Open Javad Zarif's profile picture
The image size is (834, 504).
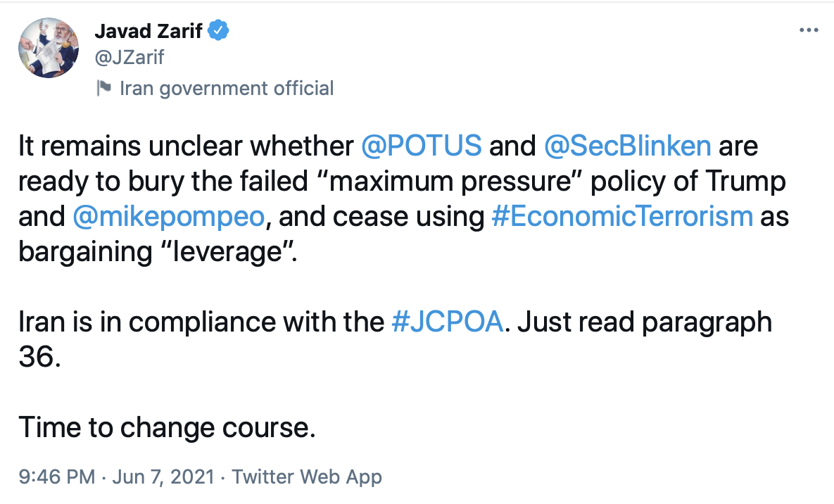click(x=48, y=48)
